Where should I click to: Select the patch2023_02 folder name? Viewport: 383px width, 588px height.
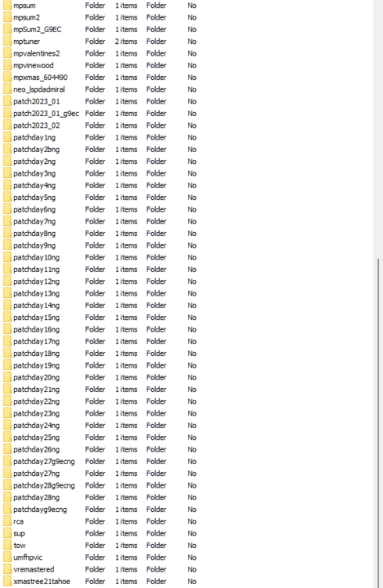click(37, 125)
